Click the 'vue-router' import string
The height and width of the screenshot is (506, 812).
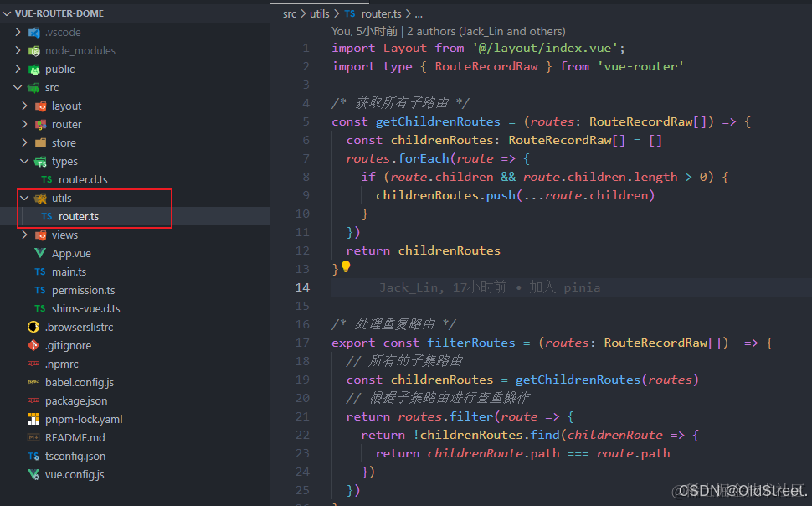pyautogui.click(x=641, y=66)
